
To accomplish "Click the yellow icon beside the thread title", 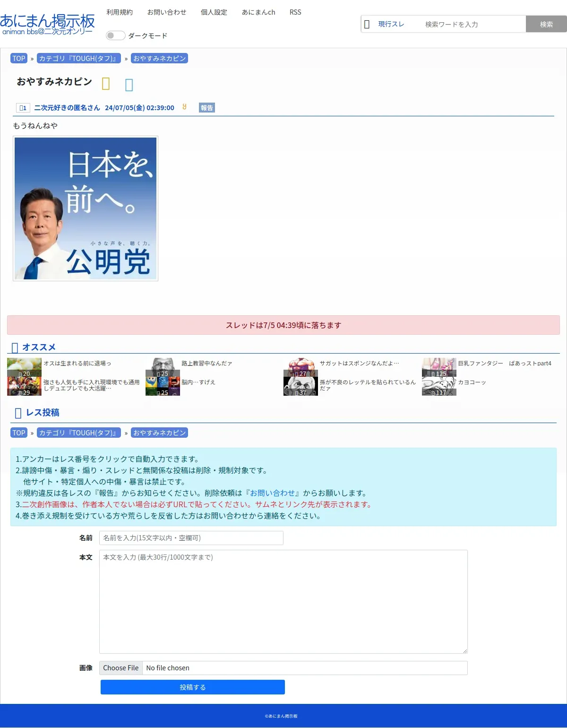I will (x=106, y=84).
